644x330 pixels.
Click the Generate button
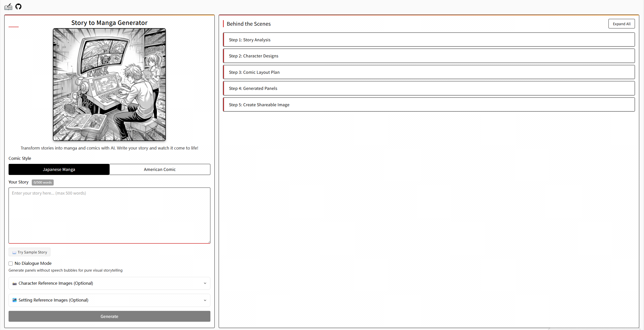coord(109,316)
